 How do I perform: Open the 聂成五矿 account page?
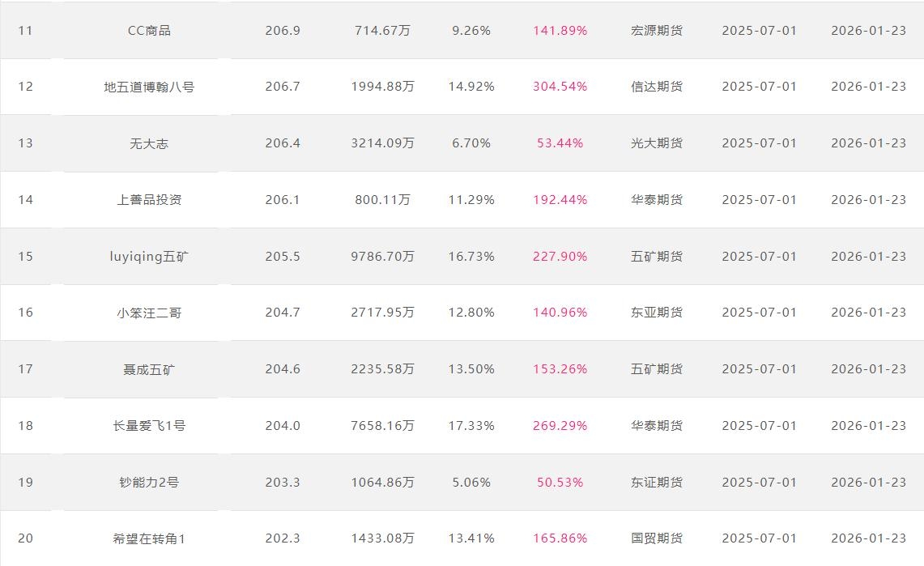[x=149, y=369]
